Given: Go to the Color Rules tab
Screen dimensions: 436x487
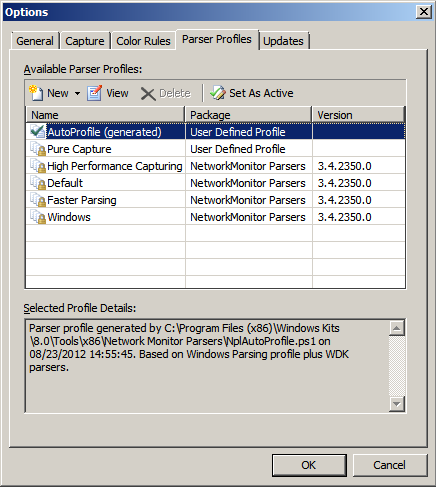Looking at the screenshot, I should click(143, 41).
